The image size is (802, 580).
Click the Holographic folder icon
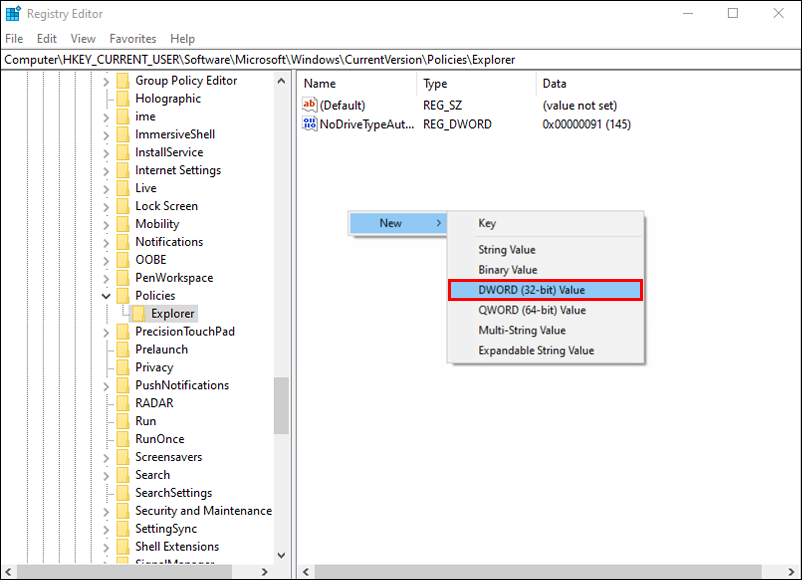pos(123,99)
